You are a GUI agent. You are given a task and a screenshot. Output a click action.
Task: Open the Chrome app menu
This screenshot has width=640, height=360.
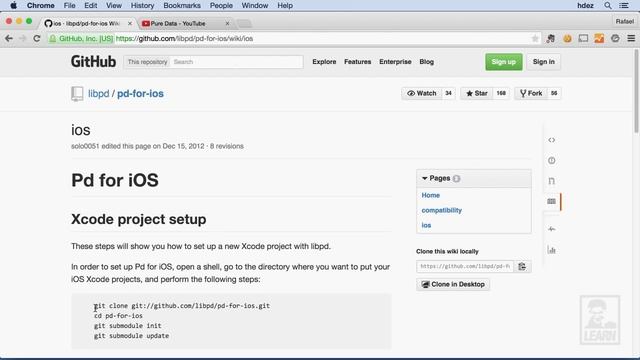point(40,5)
